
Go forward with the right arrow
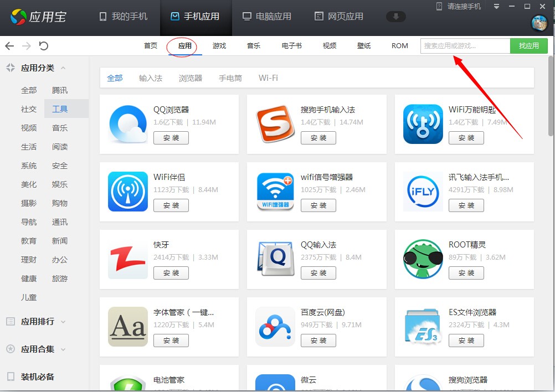coord(27,45)
